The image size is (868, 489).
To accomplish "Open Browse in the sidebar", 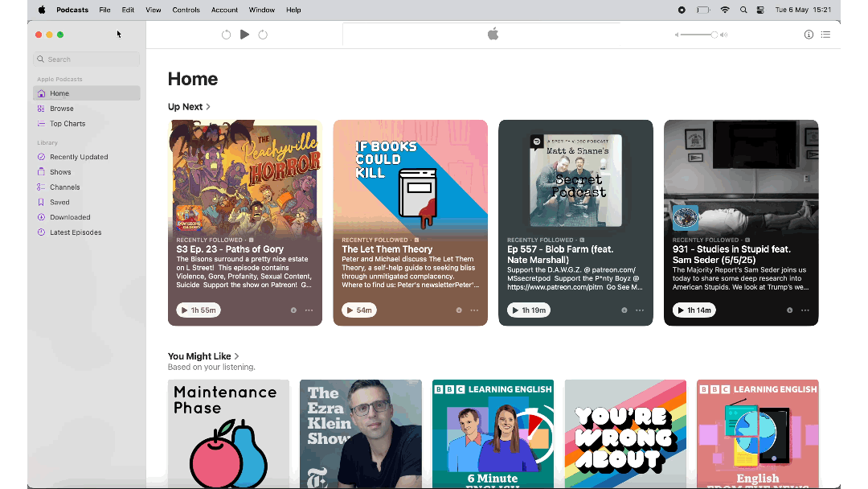I will (86, 109).
